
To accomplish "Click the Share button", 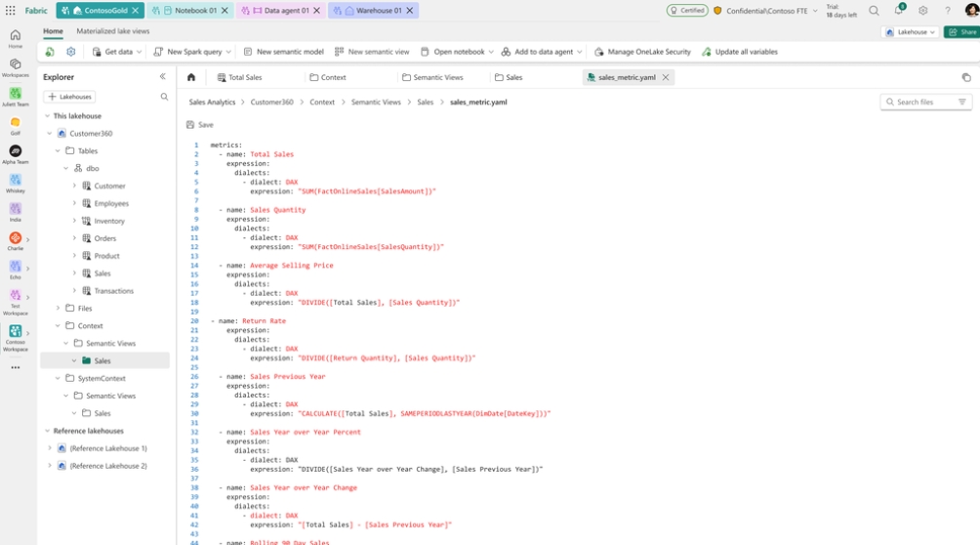I will (x=961, y=32).
